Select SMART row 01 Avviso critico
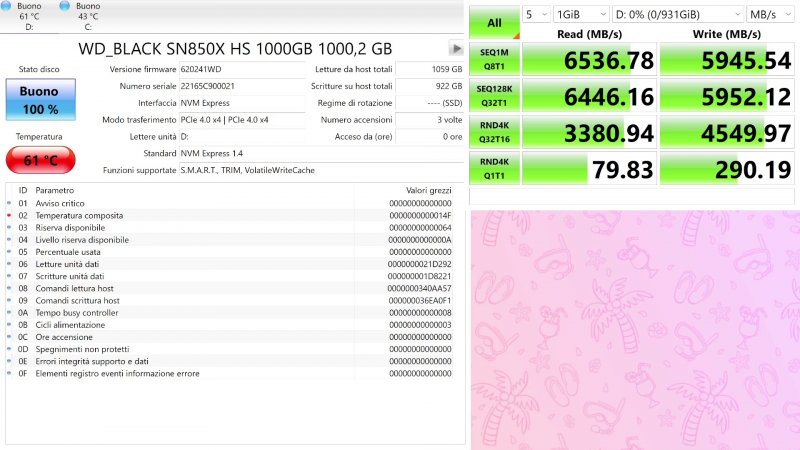The width and height of the screenshot is (800, 450). point(230,203)
